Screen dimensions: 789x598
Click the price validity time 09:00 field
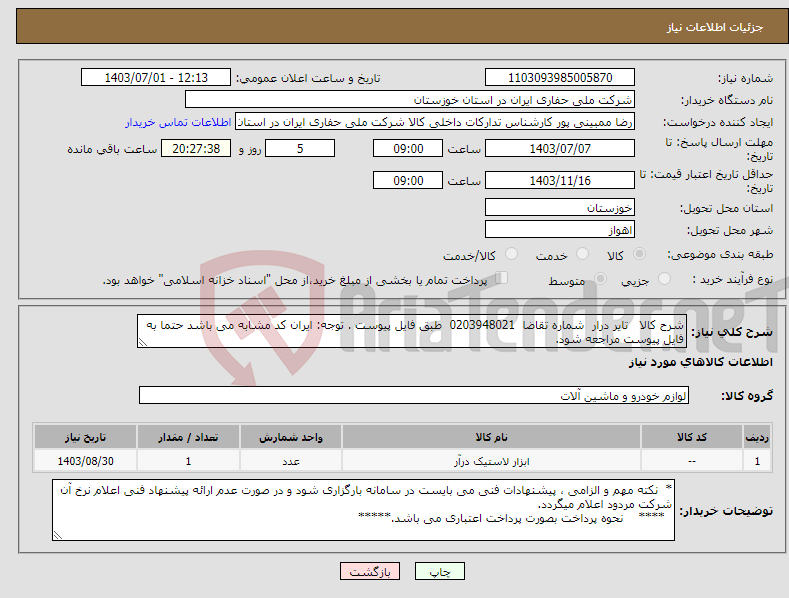tap(408, 180)
